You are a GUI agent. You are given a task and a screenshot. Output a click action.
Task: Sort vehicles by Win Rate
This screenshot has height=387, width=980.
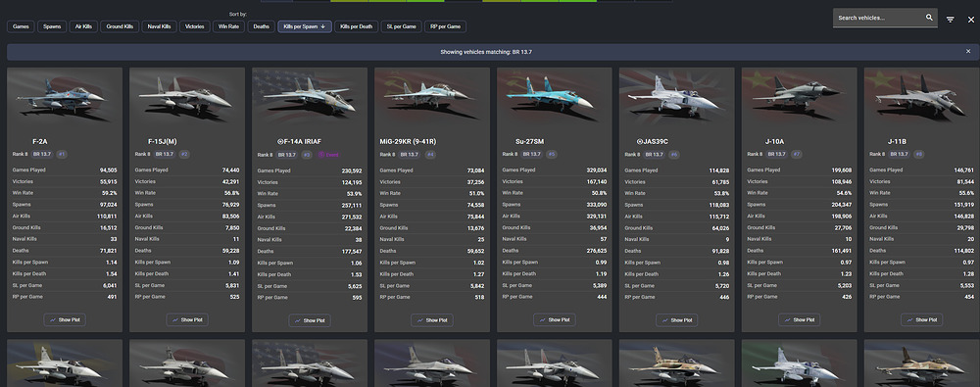[x=228, y=26]
